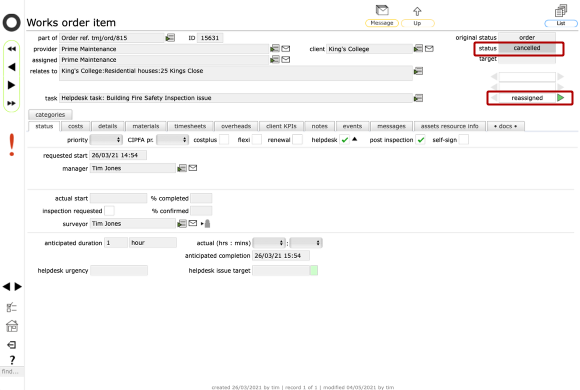Go to first record double-arrow icon
The height and width of the screenshot is (390, 580).
pos(11,49)
